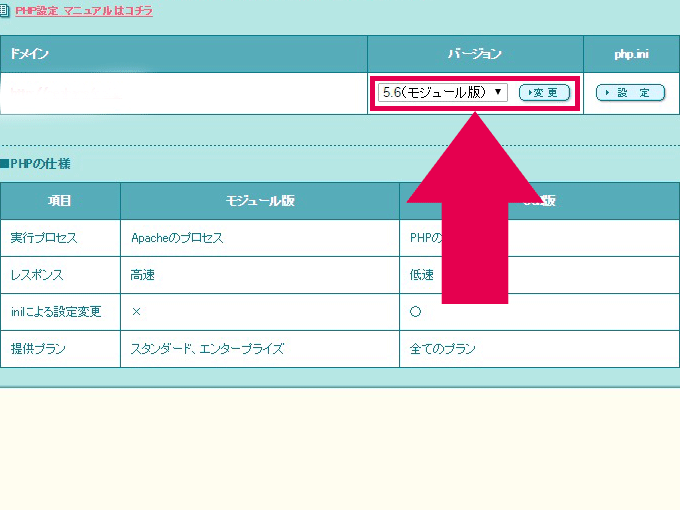Screen dimensions: 680x510
Task: Click the manual document icon beside PHP設定 link
Action: coord(4,10)
